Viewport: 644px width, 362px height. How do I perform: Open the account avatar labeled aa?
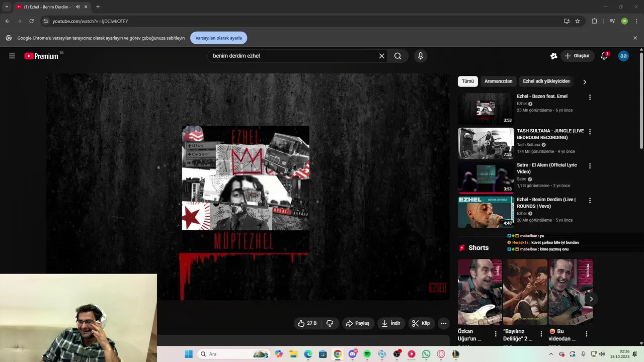(623, 56)
